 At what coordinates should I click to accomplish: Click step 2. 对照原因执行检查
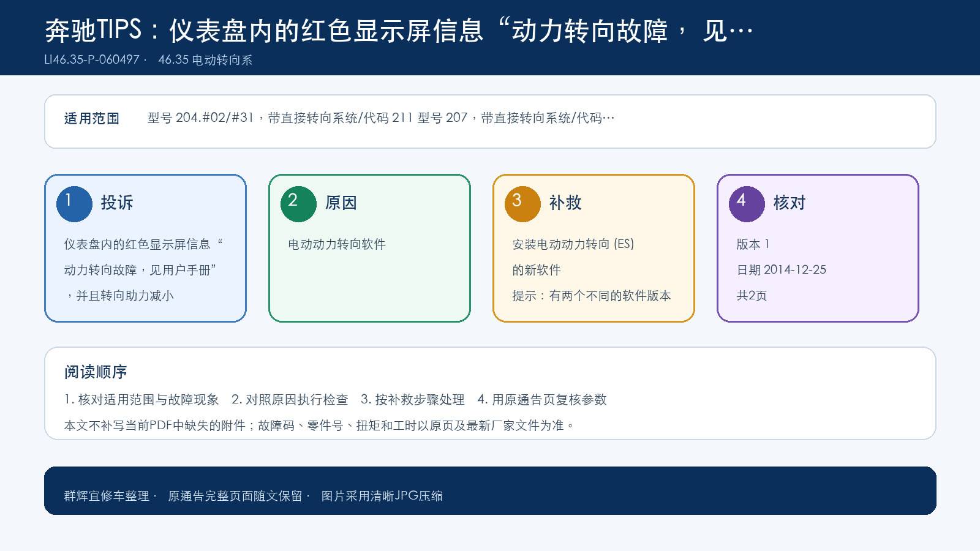(290, 400)
